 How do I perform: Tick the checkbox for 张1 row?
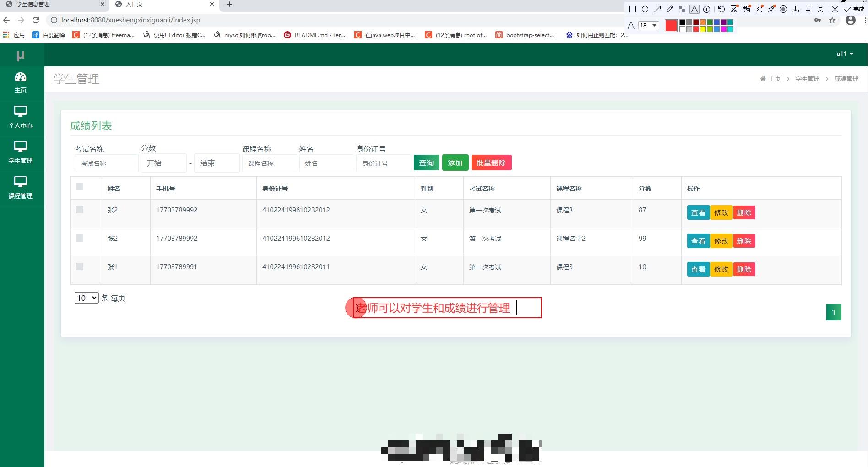pyautogui.click(x=80, y=266)
